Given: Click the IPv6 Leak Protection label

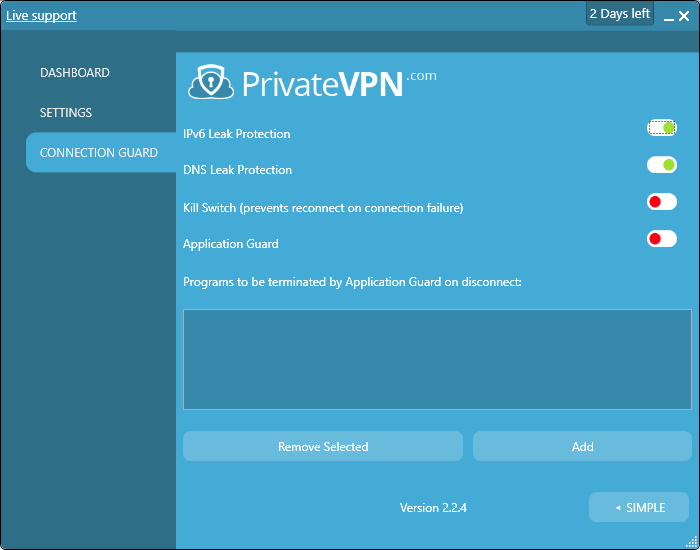Looking at the screenshot, I should (237, 134).
